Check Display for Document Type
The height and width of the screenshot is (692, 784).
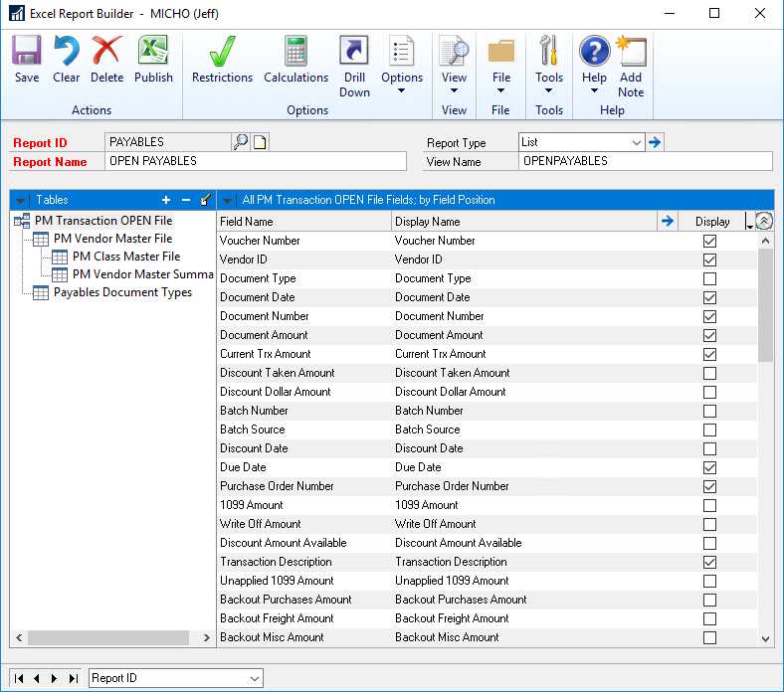[x=709, y=278]
